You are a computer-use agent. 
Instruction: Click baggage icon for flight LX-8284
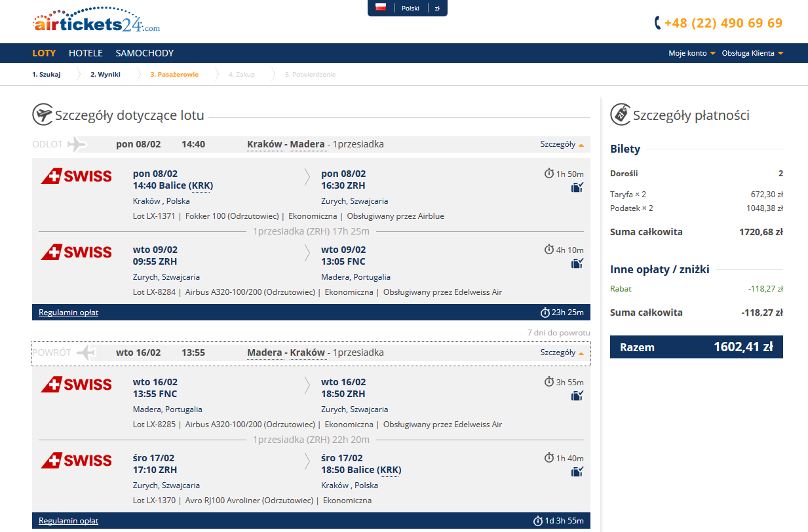(577, 263)
